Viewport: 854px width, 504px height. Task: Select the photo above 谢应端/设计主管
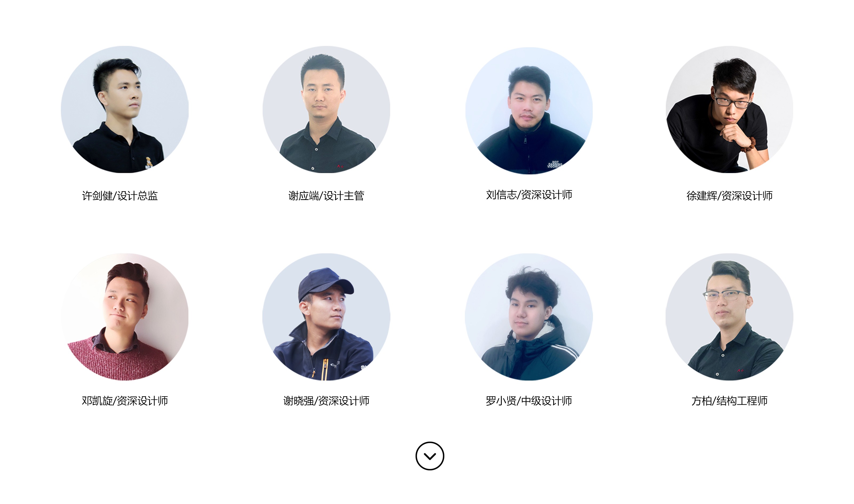coord(326,109)
